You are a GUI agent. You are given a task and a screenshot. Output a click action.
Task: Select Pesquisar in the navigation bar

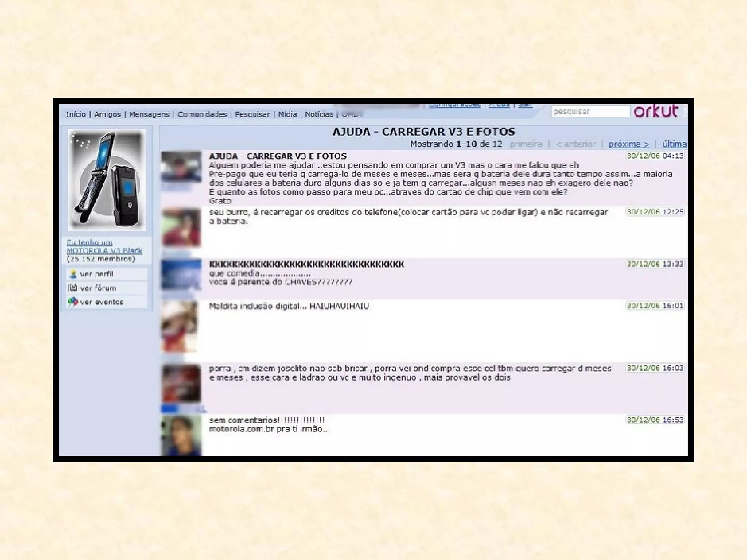click(x=252, y=114)
